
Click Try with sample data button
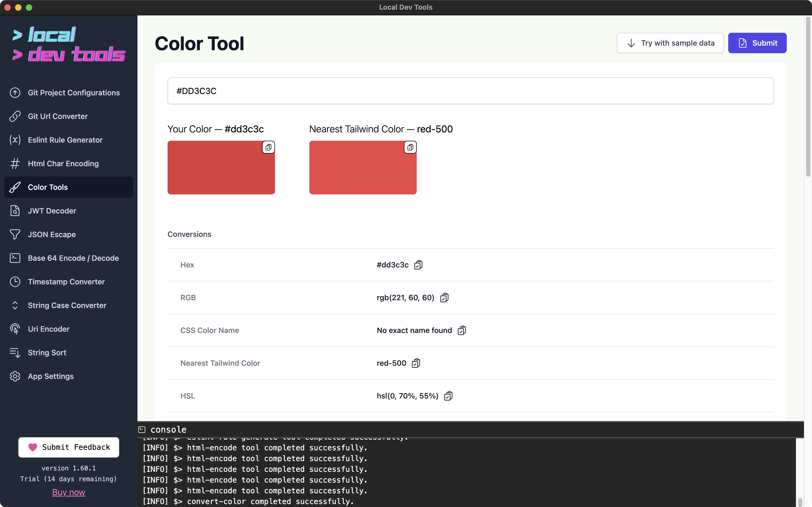(x=670, y=43)
